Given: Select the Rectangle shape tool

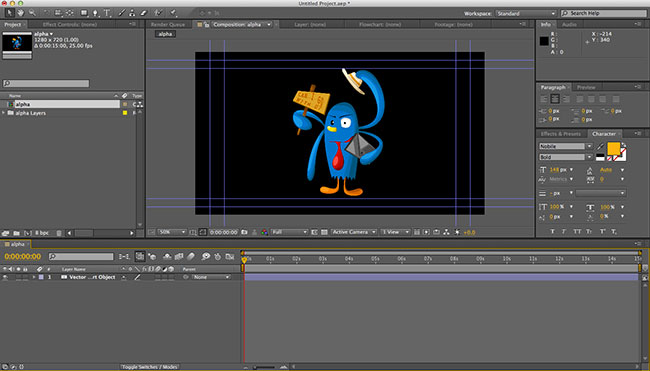Looking at the screenshot, I should [84, 13].
